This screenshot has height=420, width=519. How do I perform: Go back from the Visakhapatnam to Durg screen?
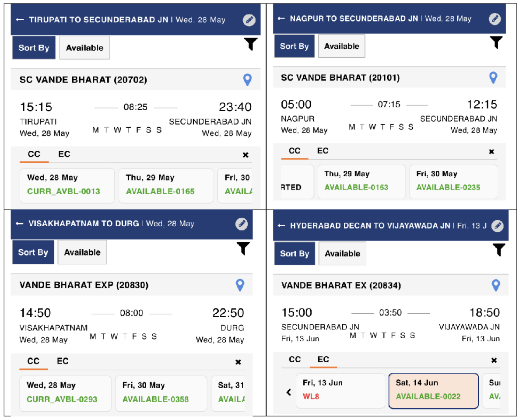pyautogui.click(x=19, y=224)
